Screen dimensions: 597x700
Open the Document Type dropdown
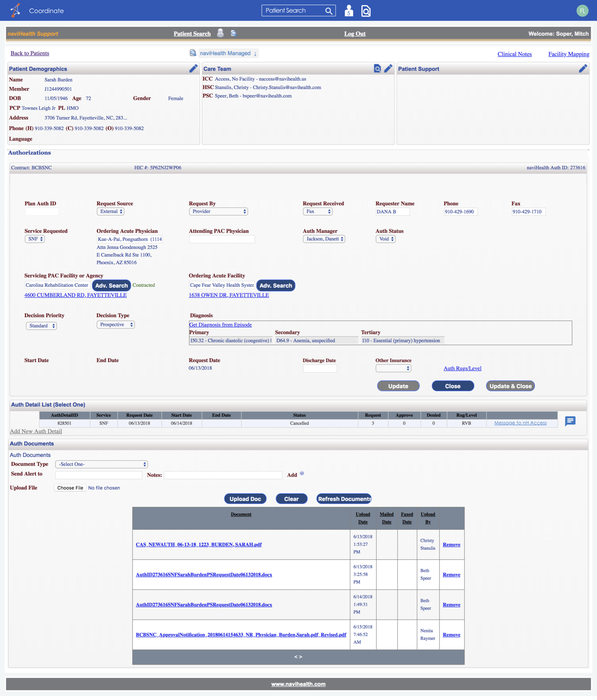tap(102, 464)
